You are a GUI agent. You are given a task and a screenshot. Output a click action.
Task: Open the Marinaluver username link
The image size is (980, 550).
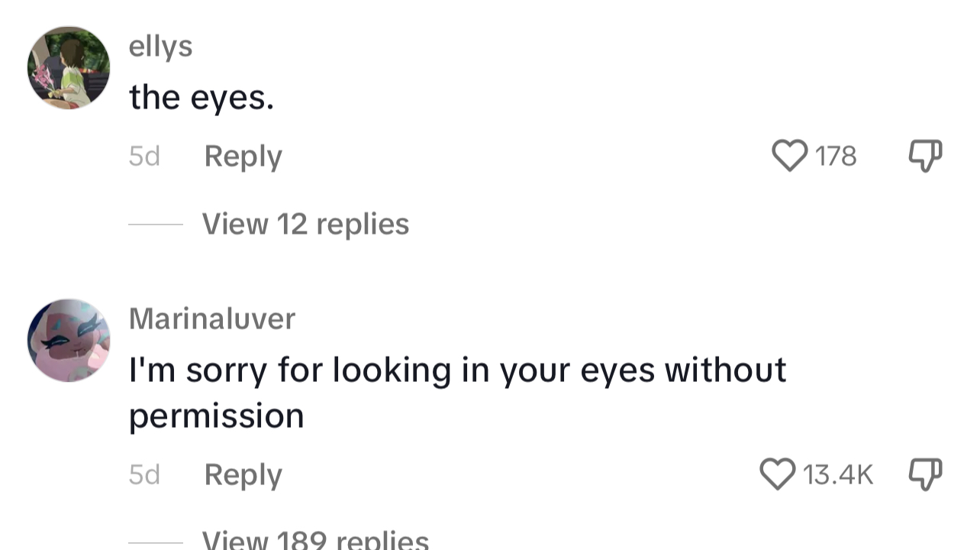(211, 319)
